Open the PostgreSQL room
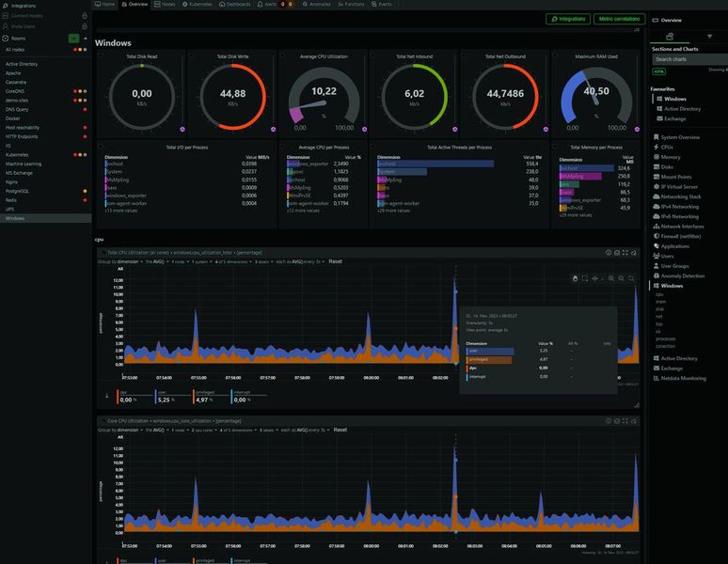This screenshot has height=564, width=728. [17, 191]
